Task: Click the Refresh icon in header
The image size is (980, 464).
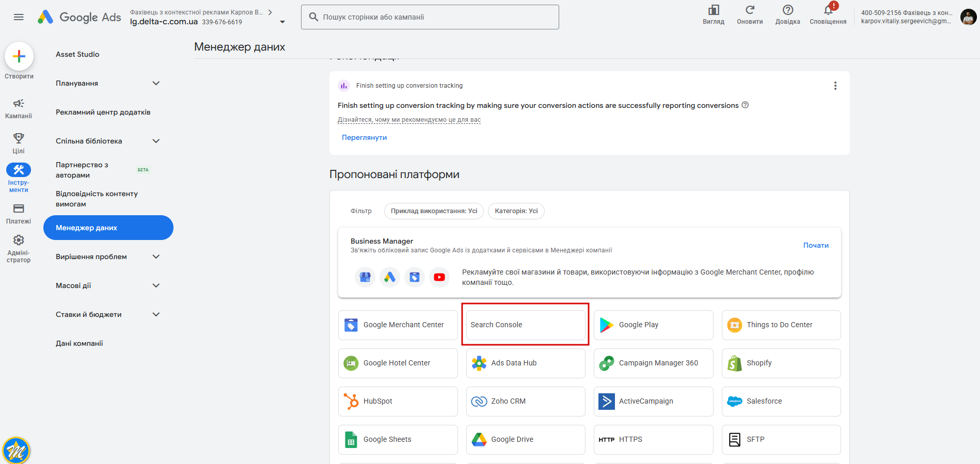Action: (x=750, y=10)
